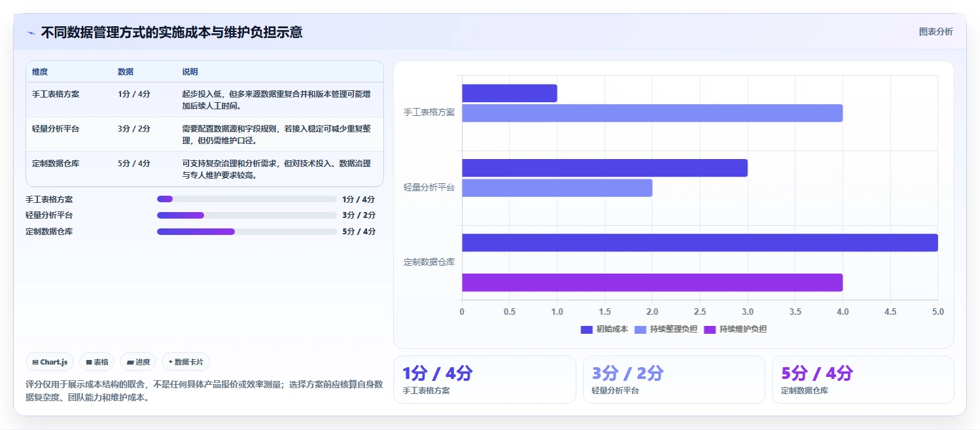The width and height of the screenshot is (980, 430).
Task: Click the 手工表格方案 progress bar
Action: tap(247, 199)
